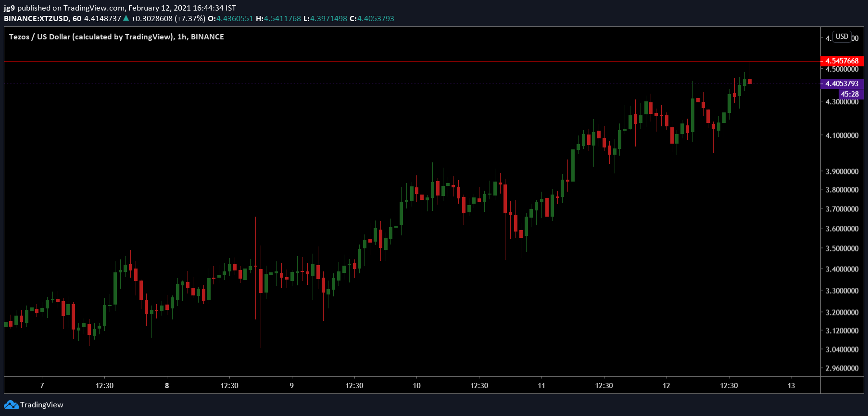Click the date label 7 on time axis
The width and height of the screenshot is (868, 416).
42,386
